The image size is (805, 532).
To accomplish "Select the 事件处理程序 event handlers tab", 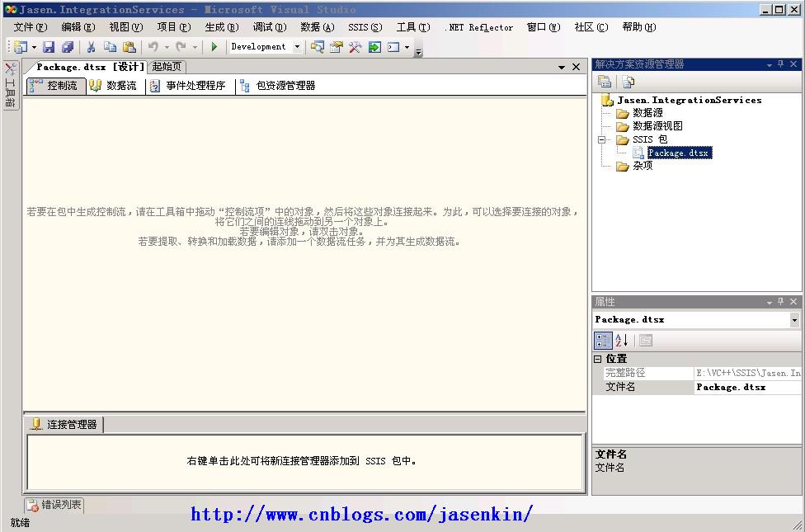I will (x=188, y=86).
